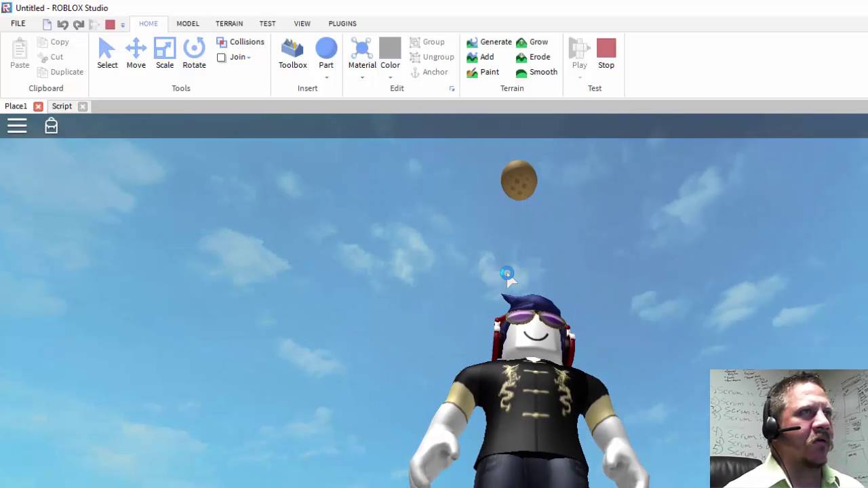868x488 pixels.
Task: Click Cut in the Clipboard group
Action: (50, 57)
